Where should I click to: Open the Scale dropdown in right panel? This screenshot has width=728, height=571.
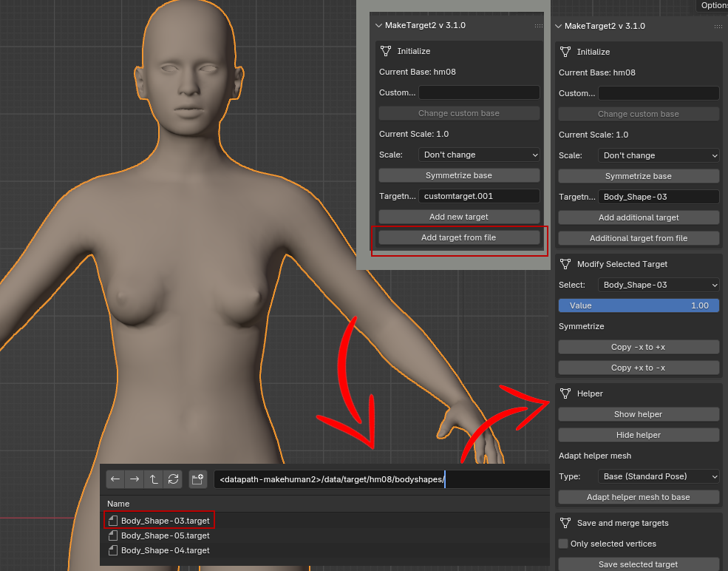(x=659, y=155)
